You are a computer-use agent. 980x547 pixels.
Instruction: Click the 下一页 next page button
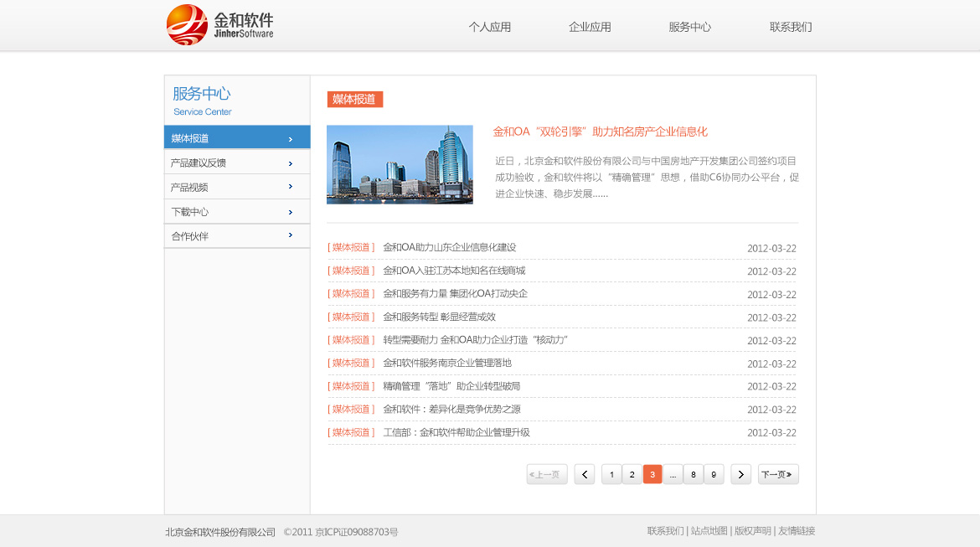point(778,474)
